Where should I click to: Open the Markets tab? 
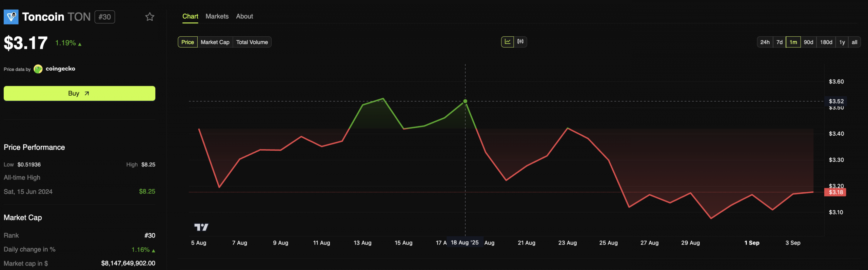tap(217, 16)
